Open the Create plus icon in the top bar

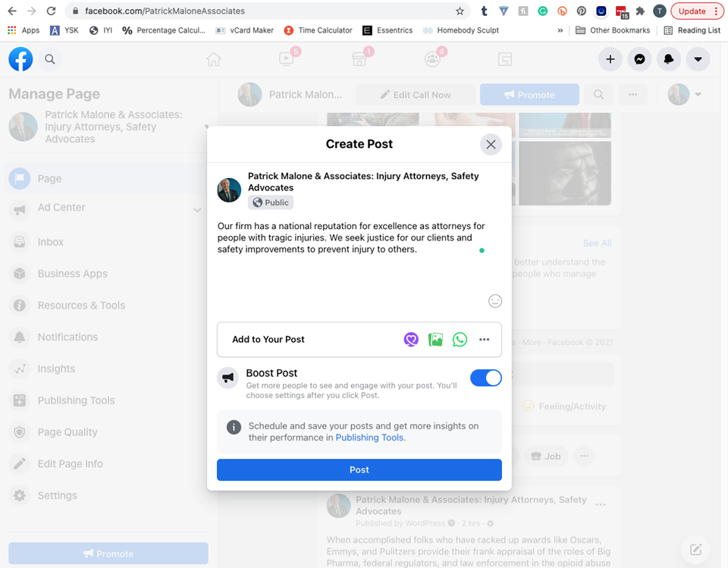point(610,59)
